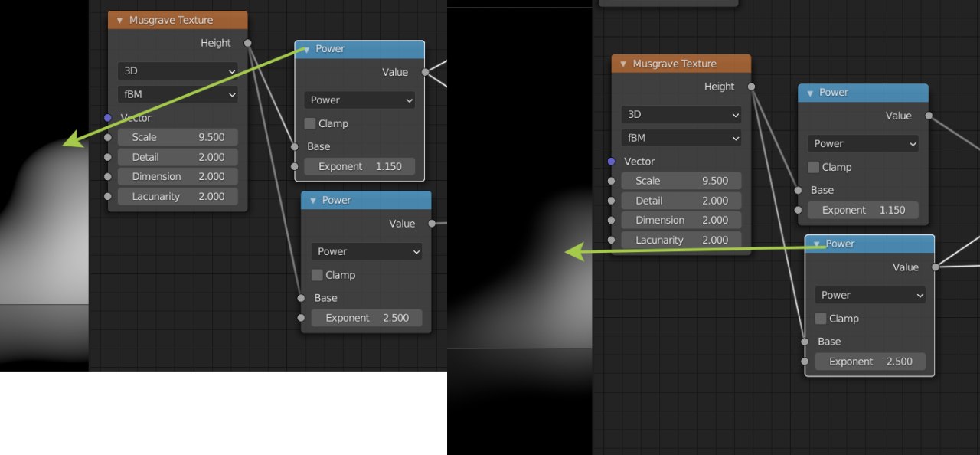Screen dimensions: 980x455
Task: Select the Musgrave Texture header in right screenshot
Action: point(681,64)
